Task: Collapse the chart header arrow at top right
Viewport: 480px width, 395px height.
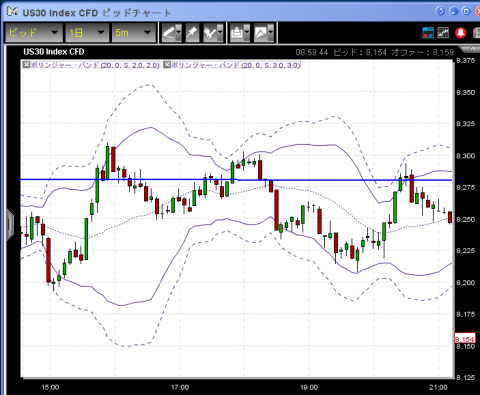Action: (471, 50)
